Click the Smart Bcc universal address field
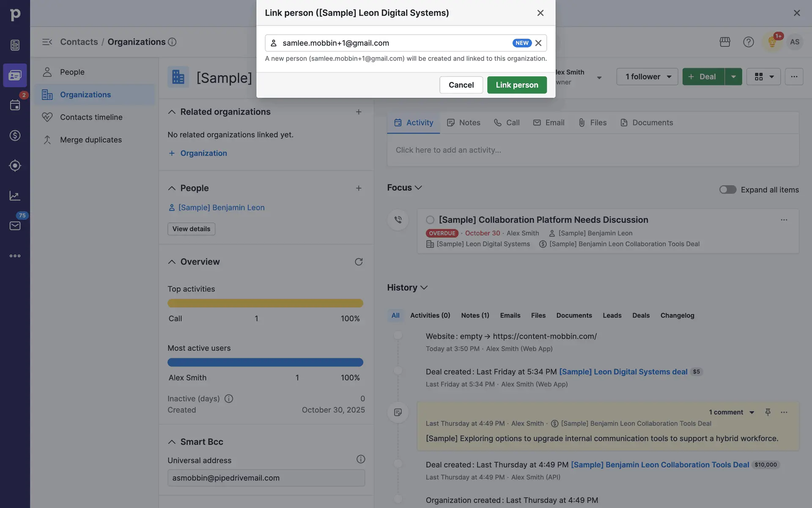The width and height of the screenshot is (812, 508). tap(266, 478)
